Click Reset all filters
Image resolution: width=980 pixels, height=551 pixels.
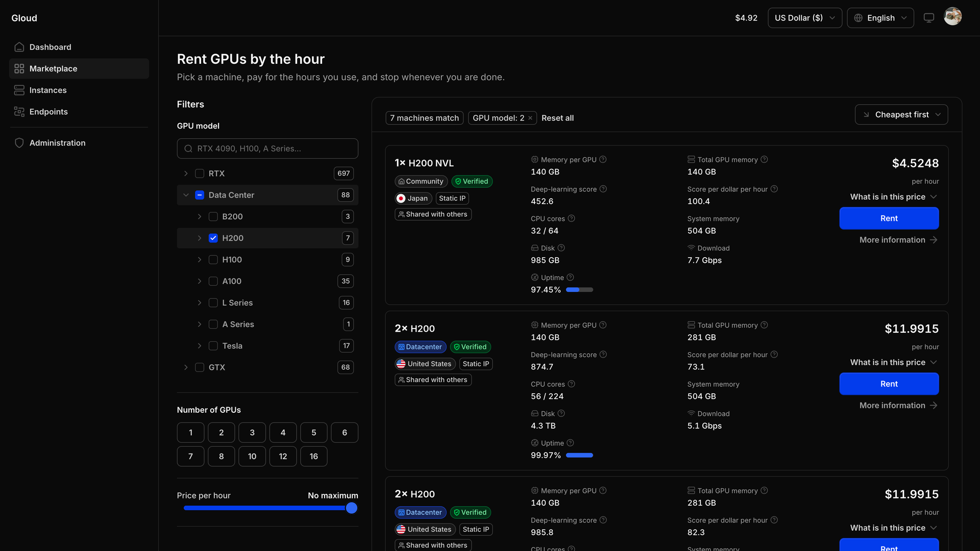point(557,118)
